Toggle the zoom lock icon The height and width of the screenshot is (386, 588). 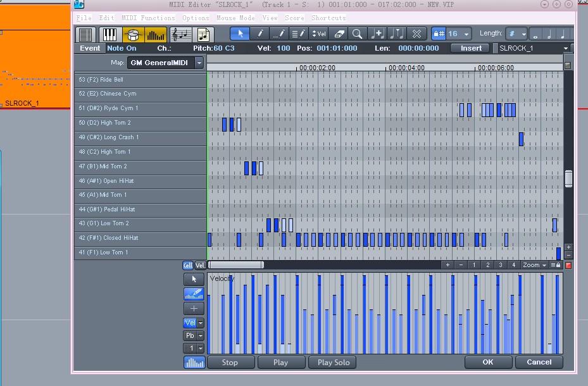pyautogui.click(x=555, y=265)
